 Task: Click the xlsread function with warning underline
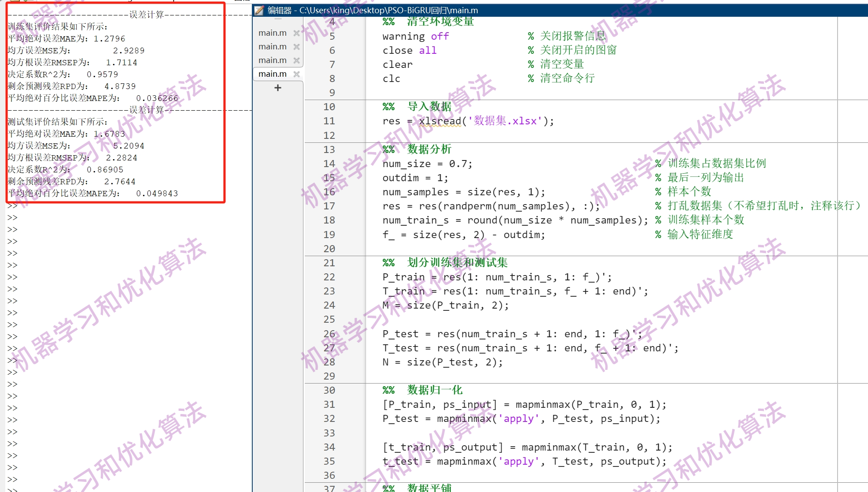tap(439, 121)
